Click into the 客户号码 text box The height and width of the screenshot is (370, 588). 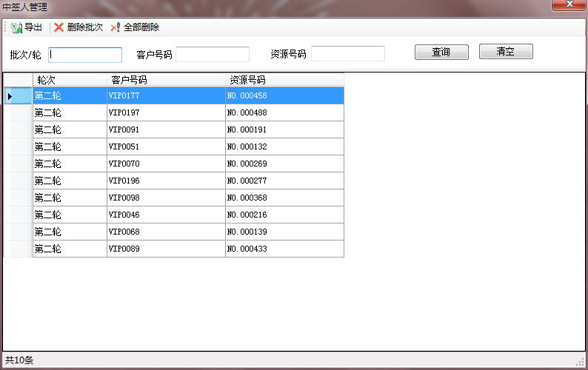(x=213, y=55)
